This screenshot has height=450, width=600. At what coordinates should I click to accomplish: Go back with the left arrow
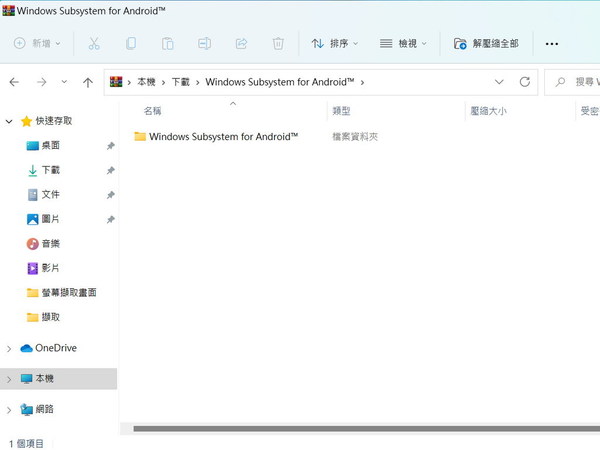14,82
